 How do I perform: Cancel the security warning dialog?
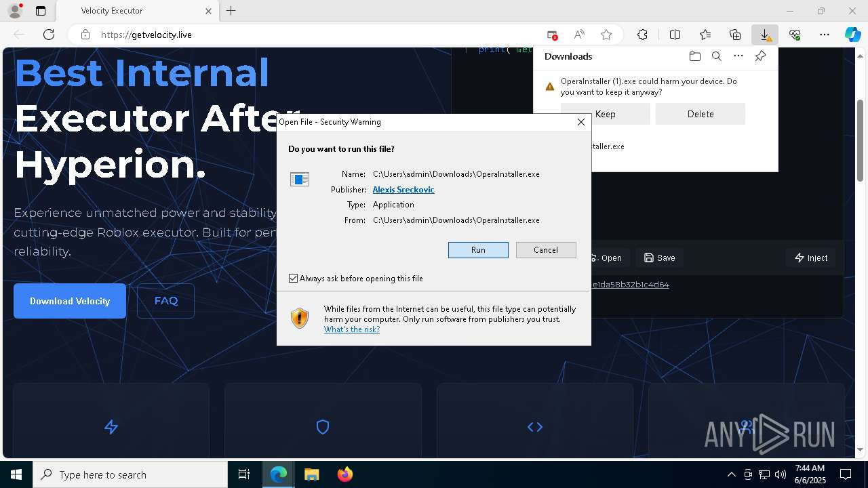point(546,250)
